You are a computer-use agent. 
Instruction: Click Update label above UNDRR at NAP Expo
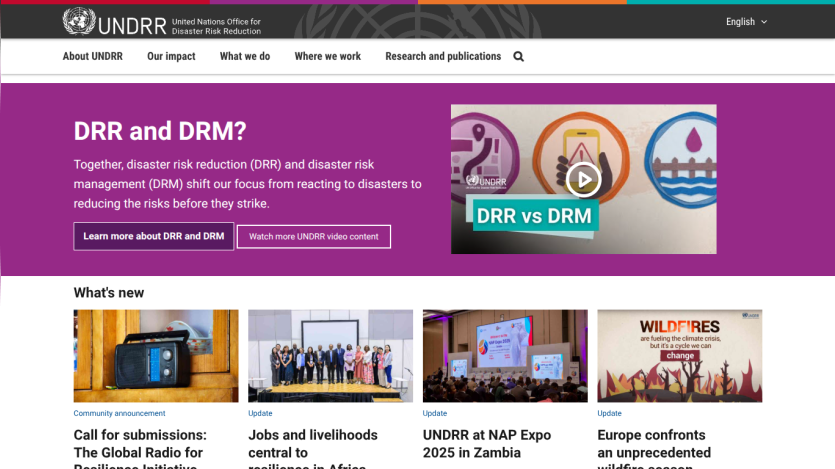click(435, 413)
